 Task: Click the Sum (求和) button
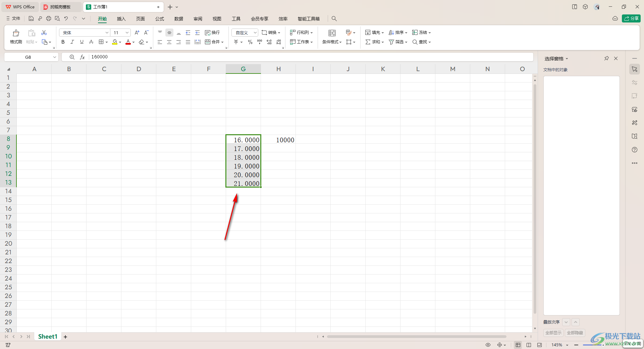(x=374, y=42)
